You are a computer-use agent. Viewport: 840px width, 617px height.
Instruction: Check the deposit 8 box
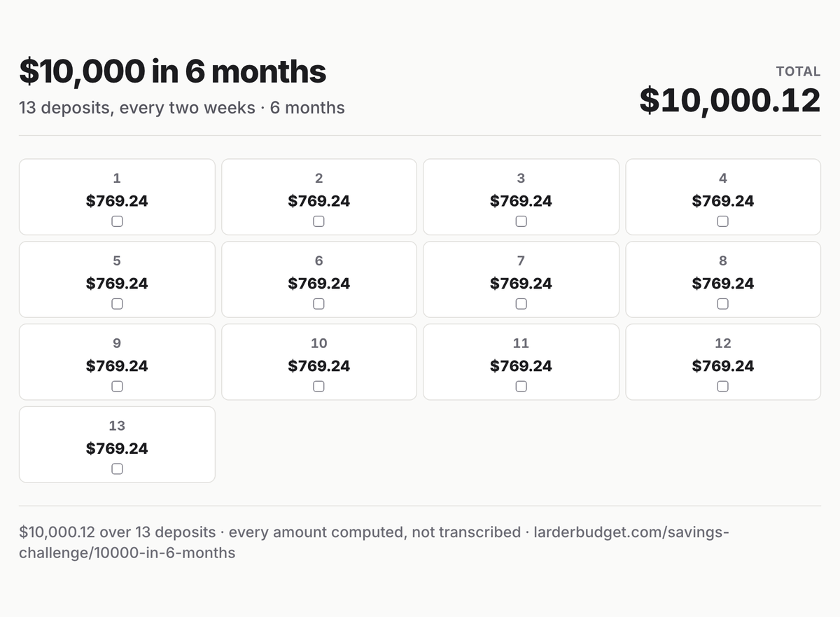coord(722,304)
